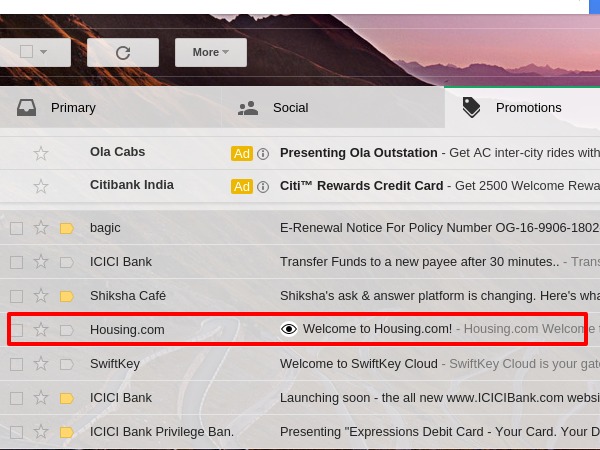This screenshot has height=450, width=600.
Task: Click the eye tracking icon on Housing.com email
Action: tap(289, 329)
